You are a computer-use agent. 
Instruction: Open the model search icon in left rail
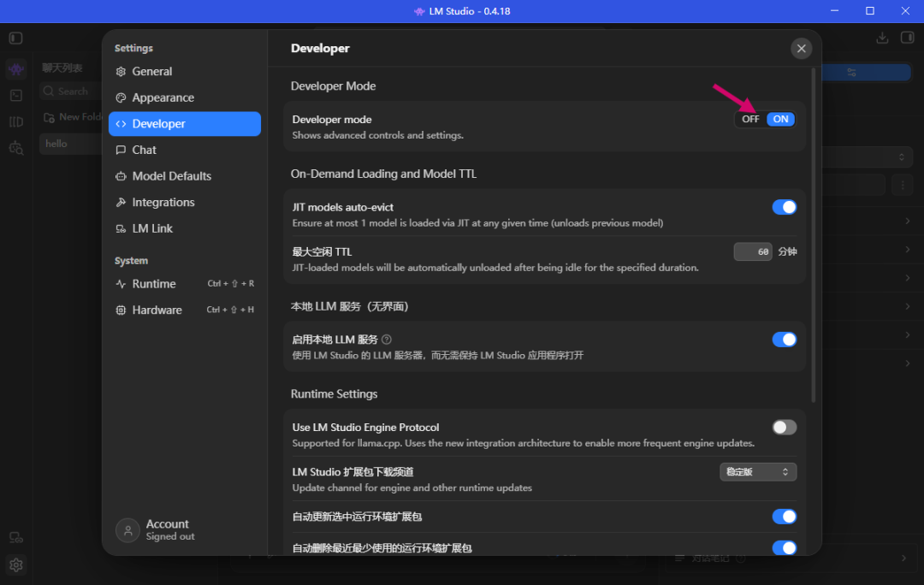coord(16,149)
